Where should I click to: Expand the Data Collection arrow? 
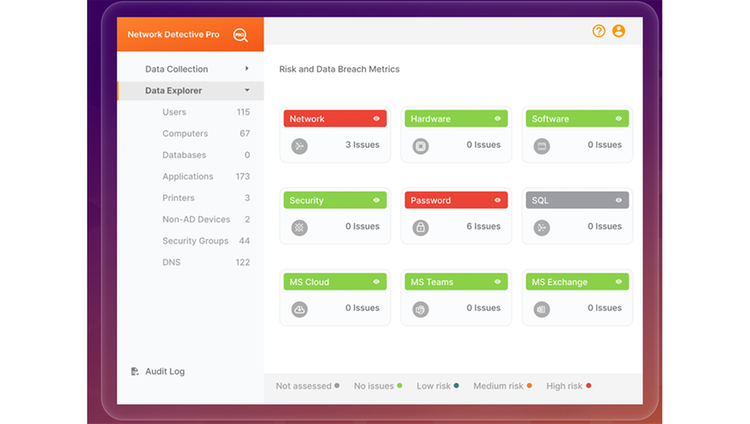coord(247,68)
